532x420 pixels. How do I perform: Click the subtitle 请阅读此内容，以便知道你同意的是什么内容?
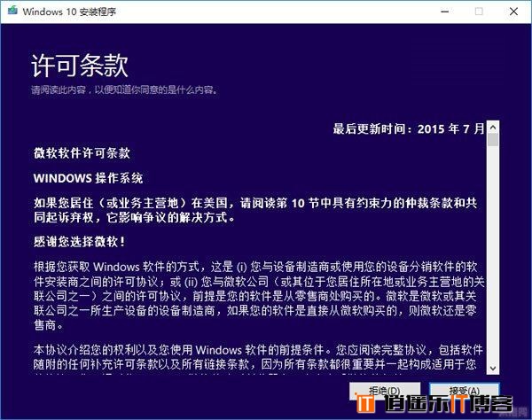[124, 89]
